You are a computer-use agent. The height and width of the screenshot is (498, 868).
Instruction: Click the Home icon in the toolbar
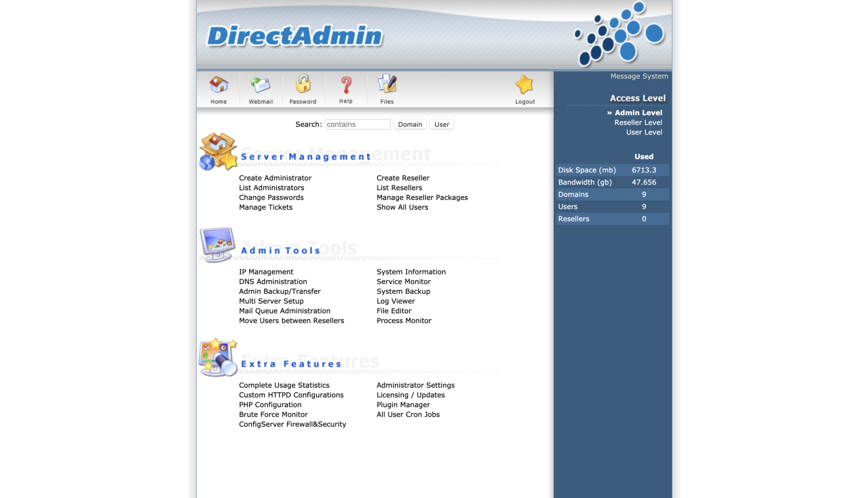(219, 86)
